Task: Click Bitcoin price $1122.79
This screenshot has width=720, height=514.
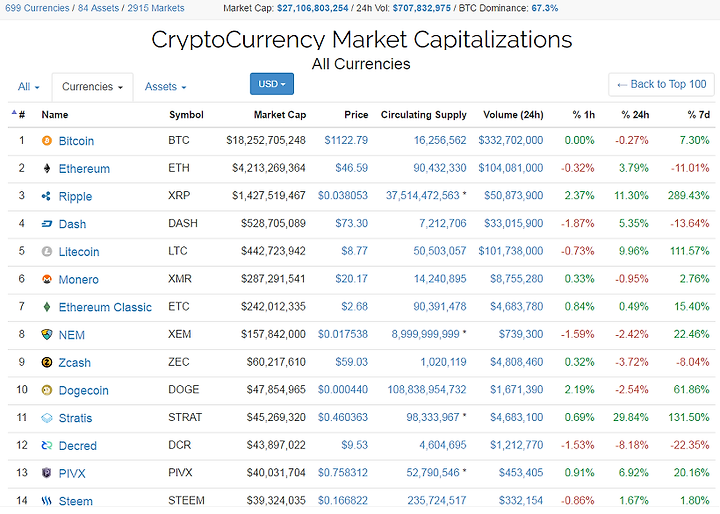Action: [x=346, y=140]
